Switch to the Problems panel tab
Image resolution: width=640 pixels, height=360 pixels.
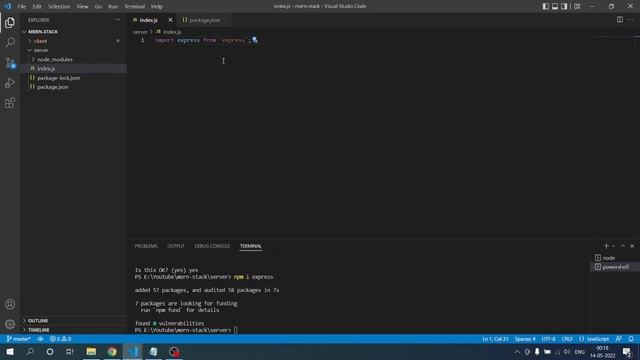146,246
